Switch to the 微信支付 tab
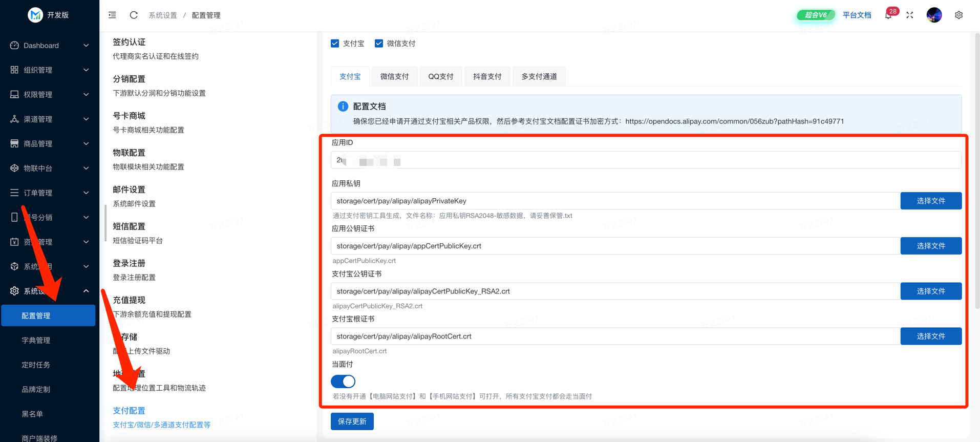The width and height of the screenshot is (980, 442). click(394, 77)
